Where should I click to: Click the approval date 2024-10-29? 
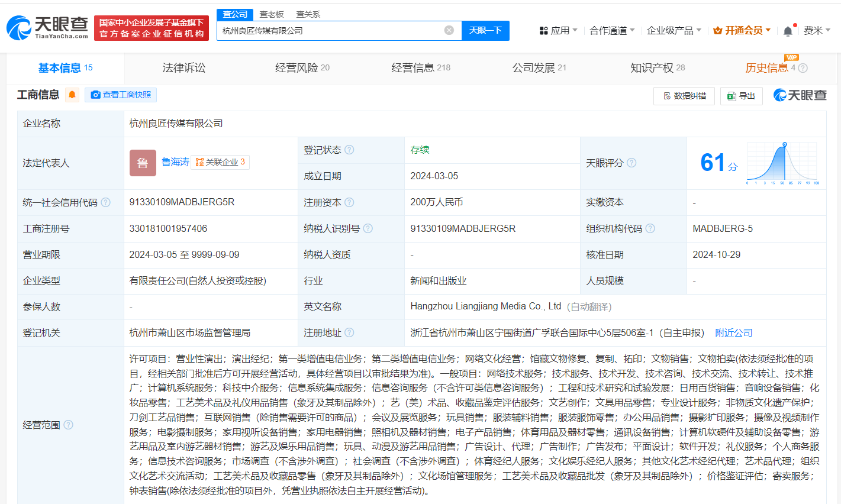(716, 254)
